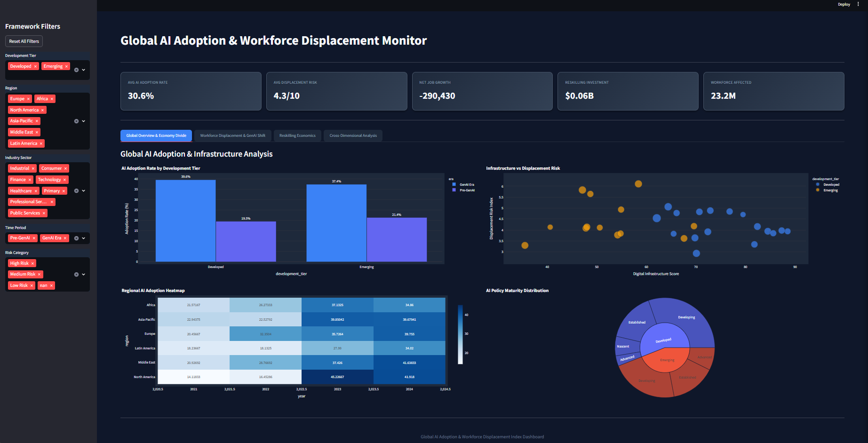The width and height of the screenshot is (868, 443).
Task: Open Workforce Displacement & GenAI Shift tab
Action: click(233, 135)
